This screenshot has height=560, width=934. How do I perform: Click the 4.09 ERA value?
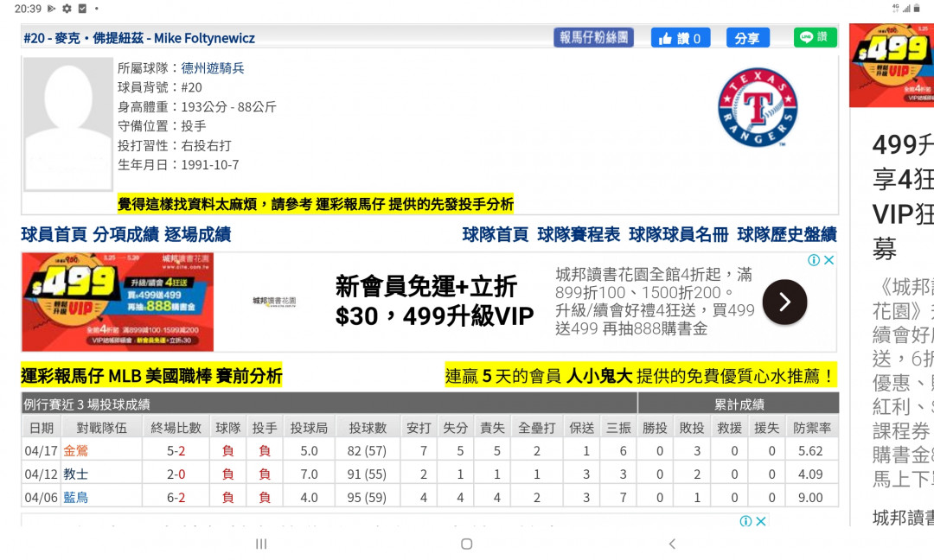point(810,474)
